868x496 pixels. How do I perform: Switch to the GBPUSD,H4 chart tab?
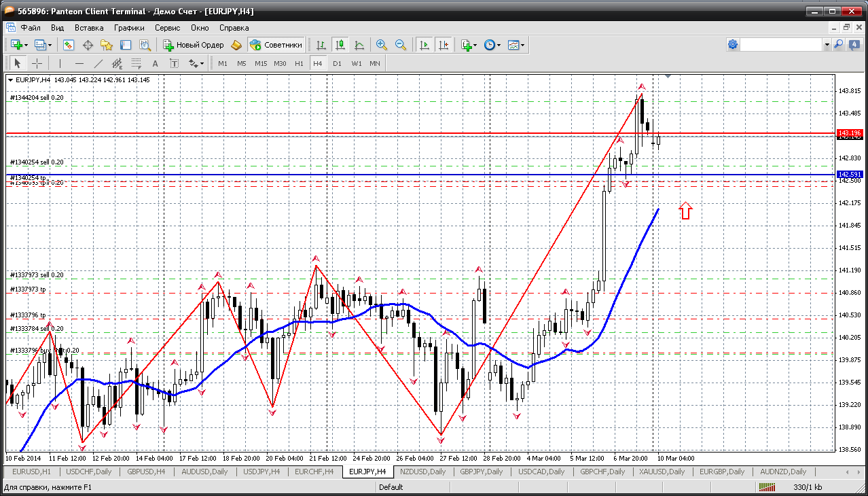[x=146, y=472]
